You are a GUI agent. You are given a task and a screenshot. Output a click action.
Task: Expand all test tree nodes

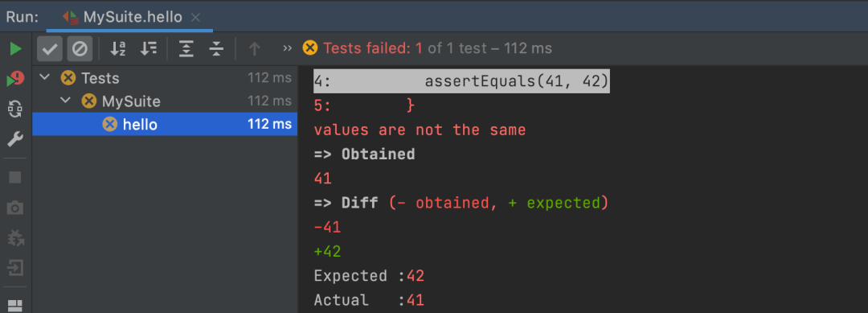(186, 49)
